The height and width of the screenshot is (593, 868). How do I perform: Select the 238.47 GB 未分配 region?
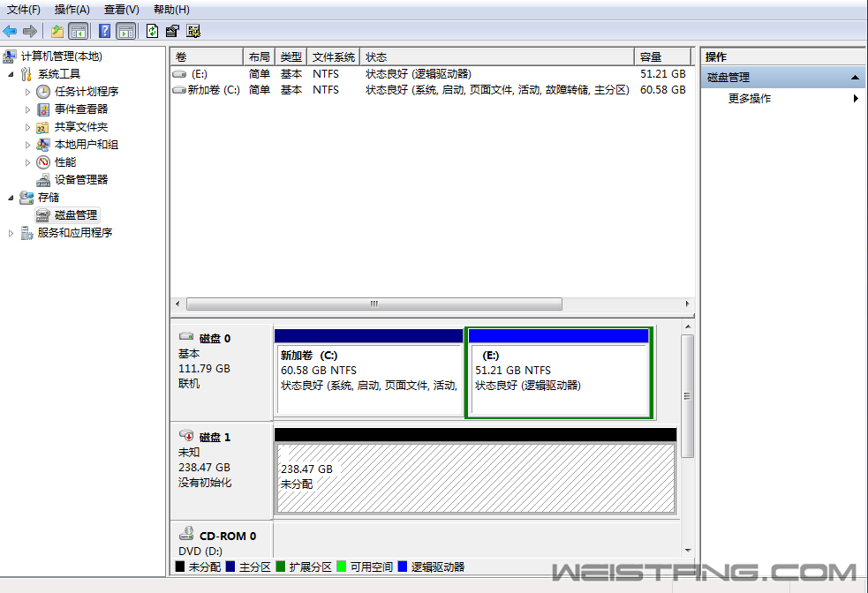475,477
